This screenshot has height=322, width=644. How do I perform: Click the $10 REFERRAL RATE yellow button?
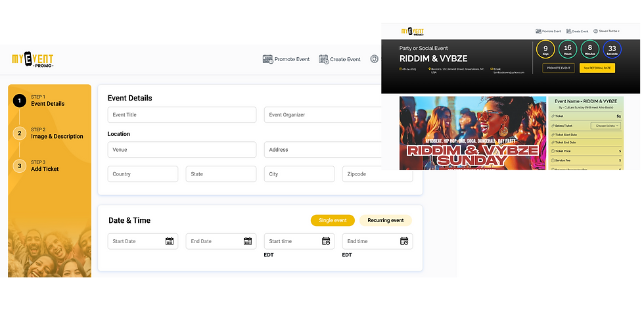597,68
